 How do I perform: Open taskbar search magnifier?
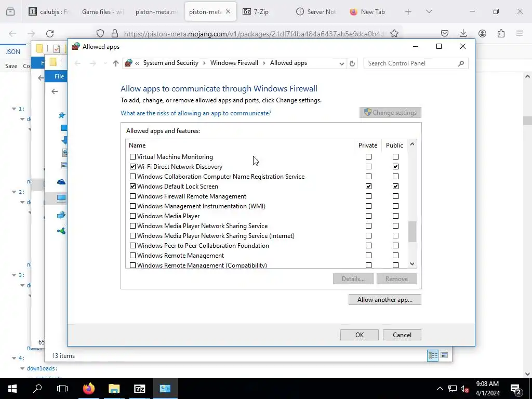click(x=37, y=389)
